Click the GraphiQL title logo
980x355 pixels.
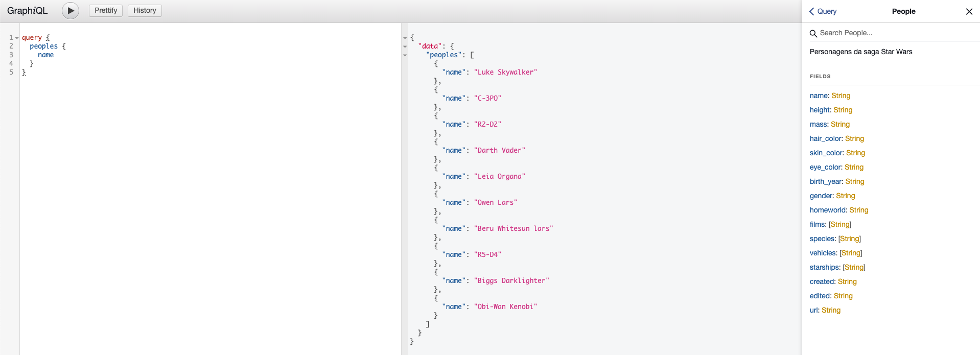click(x=28, y=11)
